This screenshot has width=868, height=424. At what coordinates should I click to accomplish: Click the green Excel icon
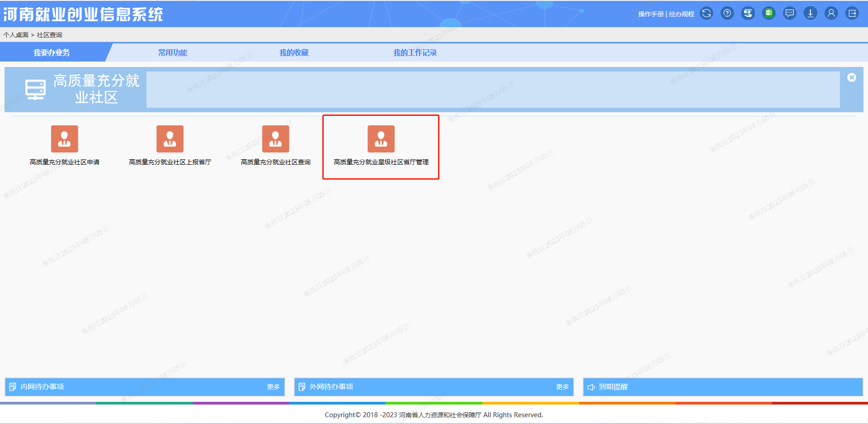(769, 14)
